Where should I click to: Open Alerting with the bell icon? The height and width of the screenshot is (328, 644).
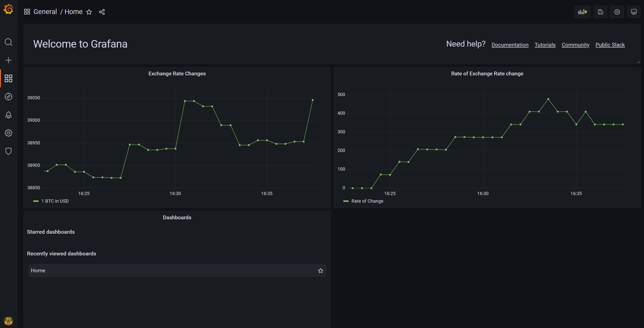tap(9, 115)
